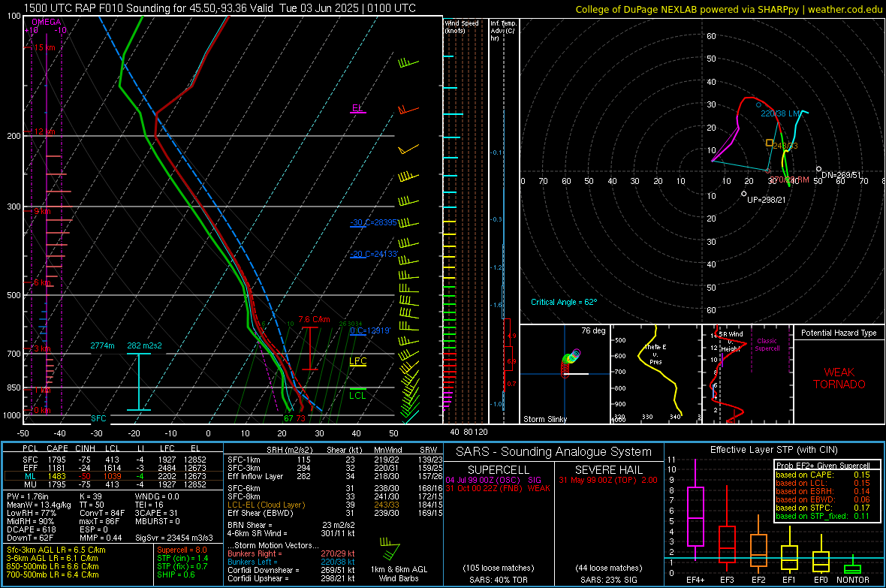Click the 220/38 LM label on hodograph
Viewport: 886px width, 588px height.
[780, 113]
